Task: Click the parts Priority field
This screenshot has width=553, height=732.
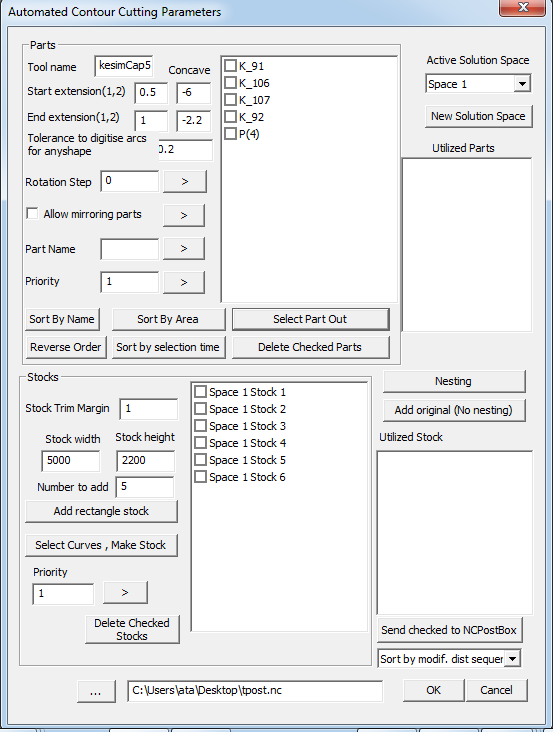Action: [130, 282]
